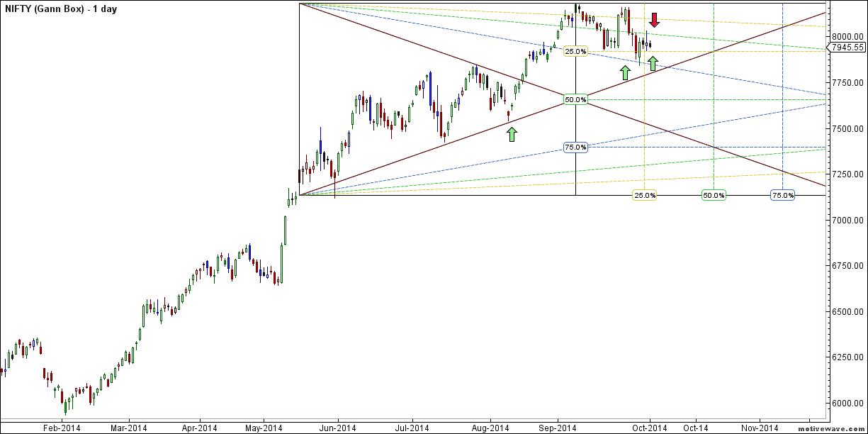868x434 pixels.
Task: Click the Feb-2014 date axis label
Action: [62, 428]
